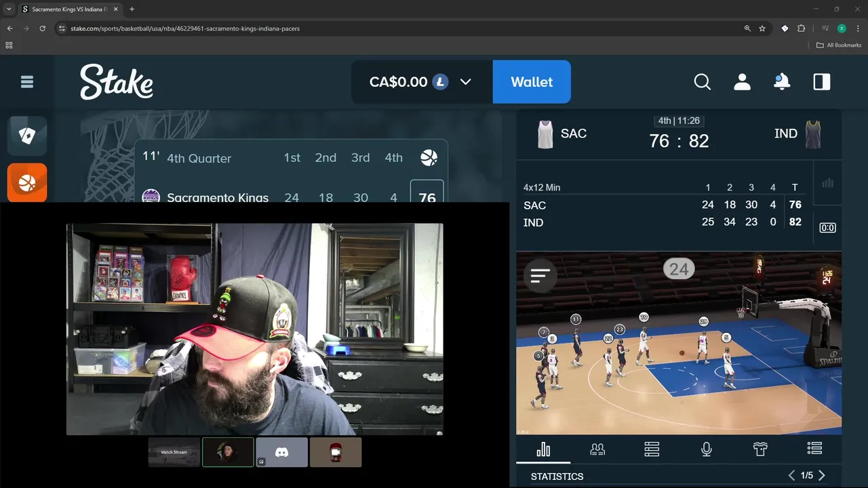Expand the CA$0.00 balance currency dropdown

465,82
